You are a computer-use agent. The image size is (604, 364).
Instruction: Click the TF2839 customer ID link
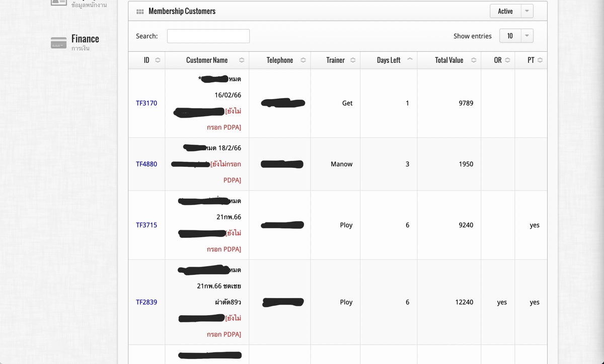[146, 302]
